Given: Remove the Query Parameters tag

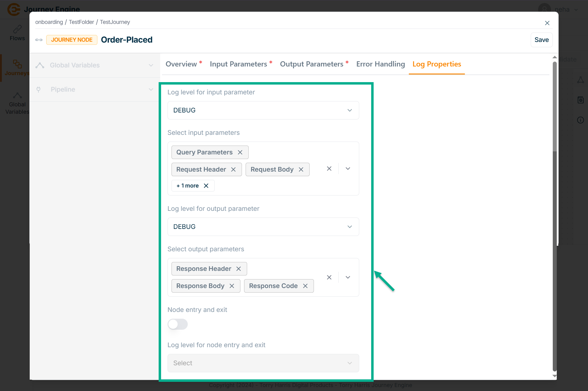Looking at the screenshot, I should coord(240,152).
